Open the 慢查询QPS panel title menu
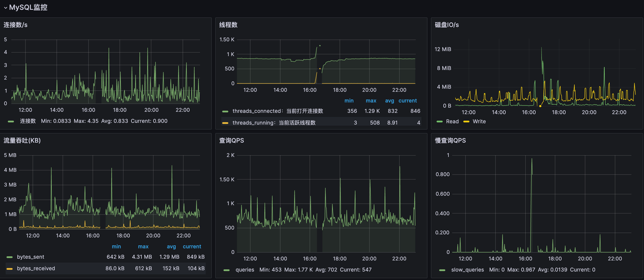Screen dimensions: 644x280 point(450,141)
